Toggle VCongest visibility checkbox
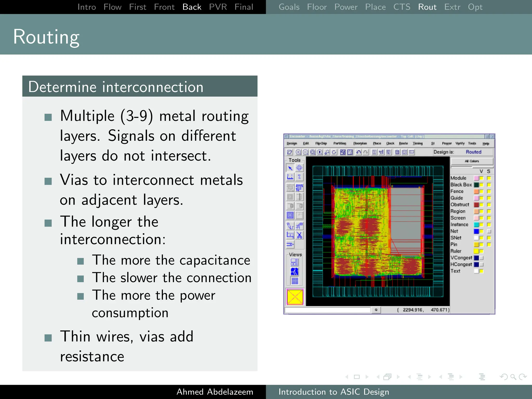532x399 pixels. (x=482, y=258)
